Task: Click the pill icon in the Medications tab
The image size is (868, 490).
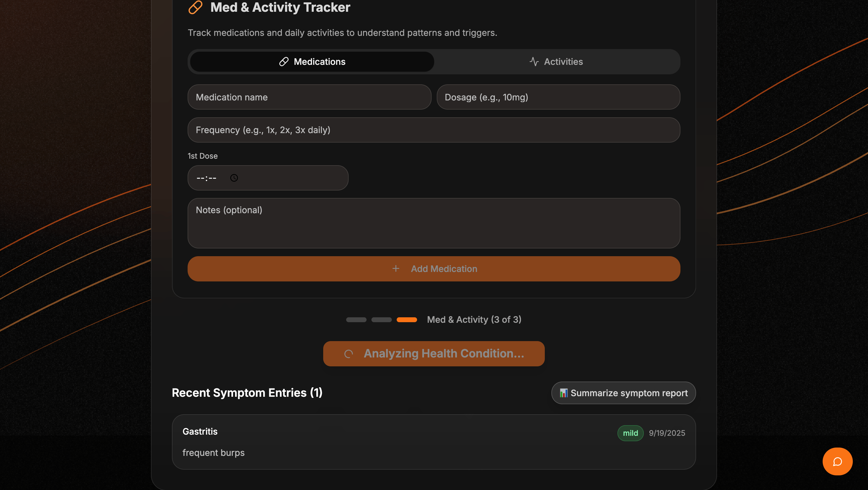Action: point(284,62)
